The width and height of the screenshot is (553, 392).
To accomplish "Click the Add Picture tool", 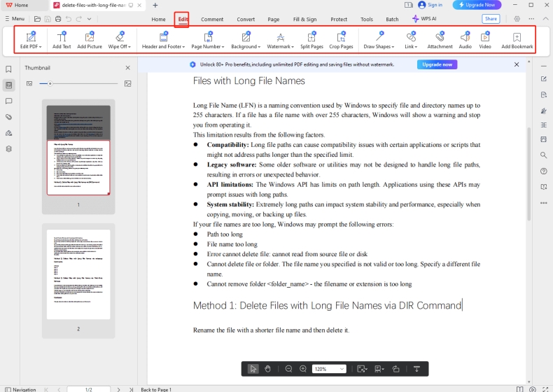I will coord(90,41).
